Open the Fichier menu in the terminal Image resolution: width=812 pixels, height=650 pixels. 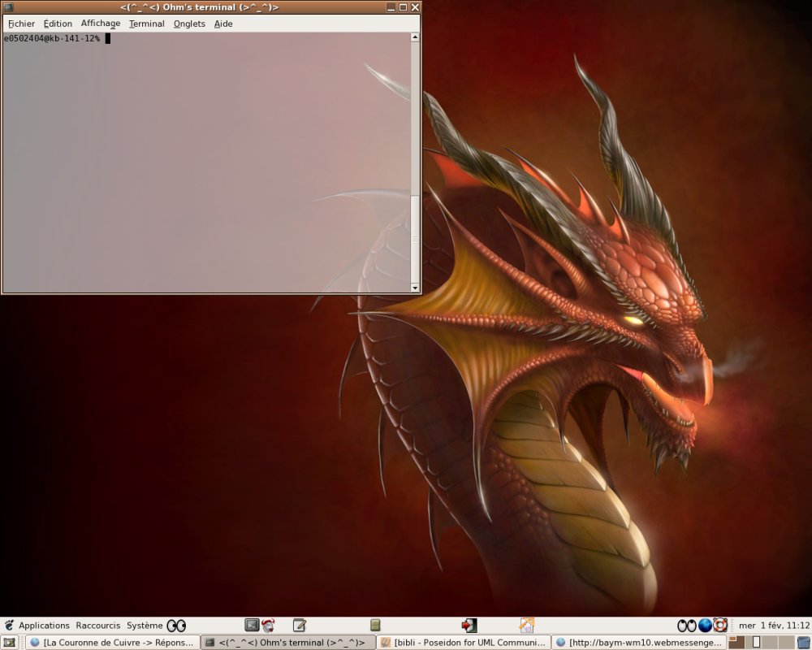click(21, 24)
